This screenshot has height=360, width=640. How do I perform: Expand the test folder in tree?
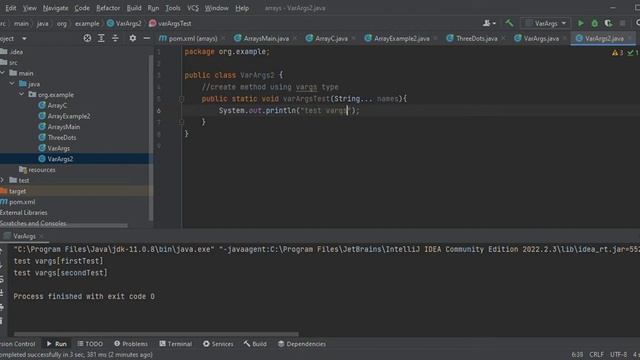[x=3, y=180]
